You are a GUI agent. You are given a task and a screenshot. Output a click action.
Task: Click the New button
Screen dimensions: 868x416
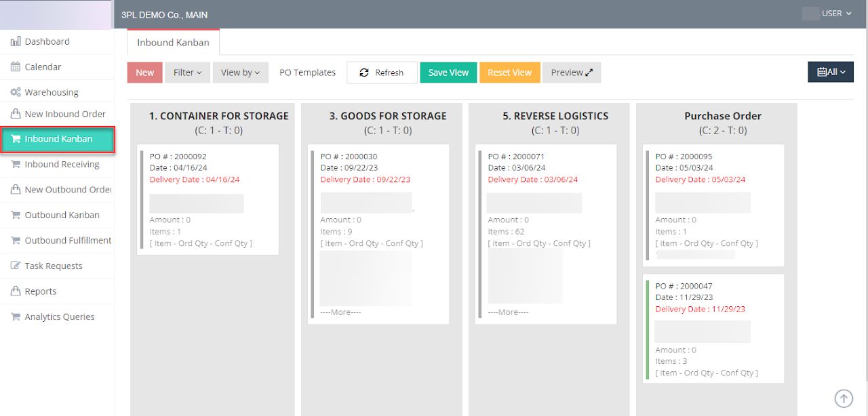click(x=144, y=72)
